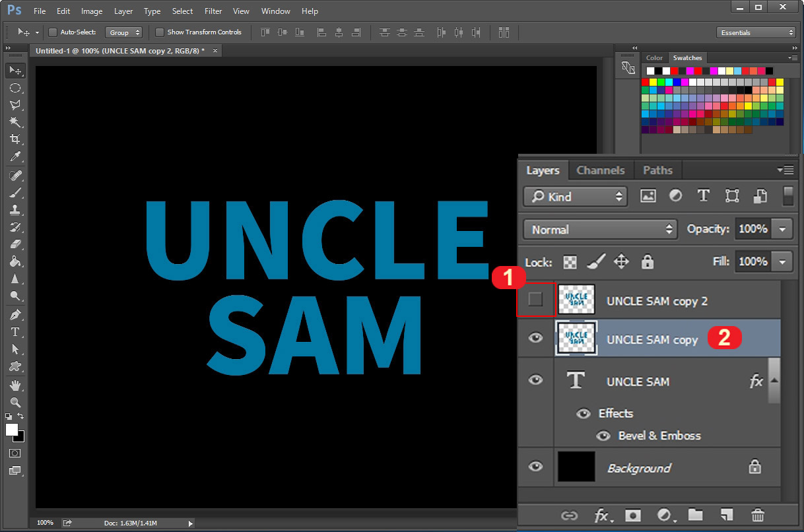Click the link layers icon

(x=569, y=515)
